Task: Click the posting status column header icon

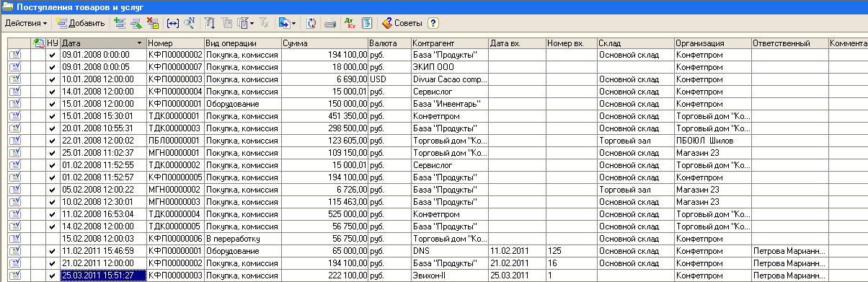Action: tap(39, 43)
